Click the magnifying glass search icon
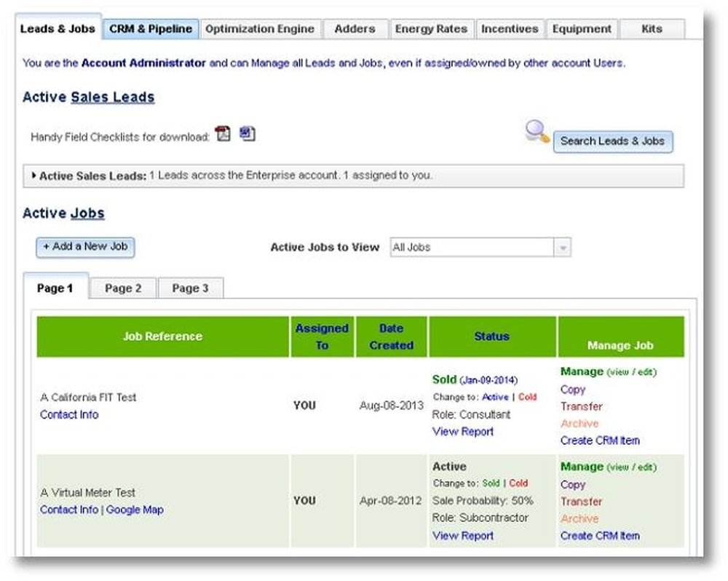 pyautogui.click(x=538, y=132)
